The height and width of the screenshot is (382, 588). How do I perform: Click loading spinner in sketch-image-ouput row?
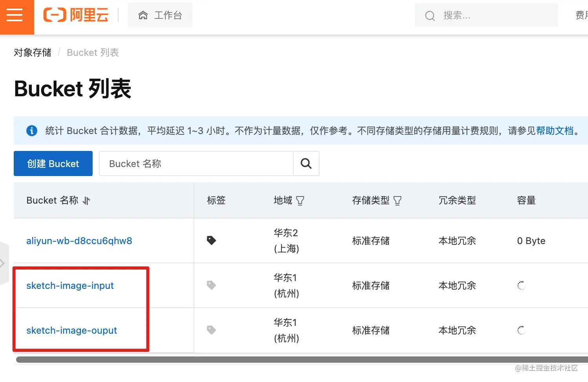point(521,331)
